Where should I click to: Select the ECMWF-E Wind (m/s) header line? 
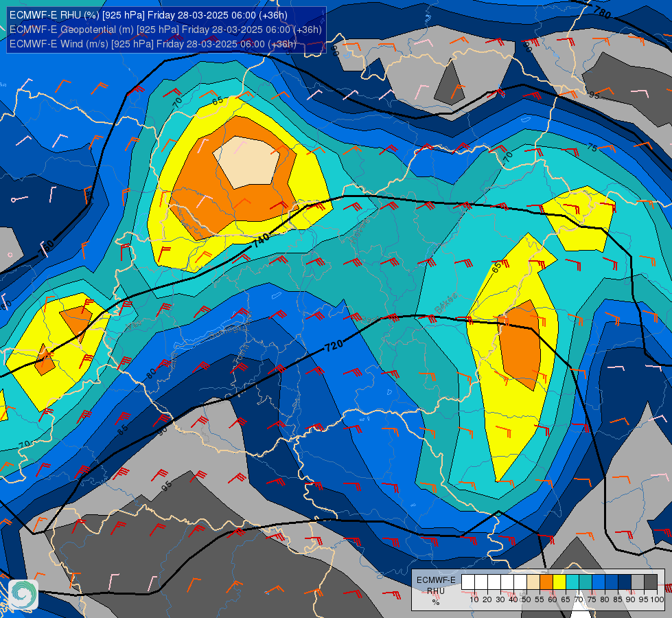(152, 44)
